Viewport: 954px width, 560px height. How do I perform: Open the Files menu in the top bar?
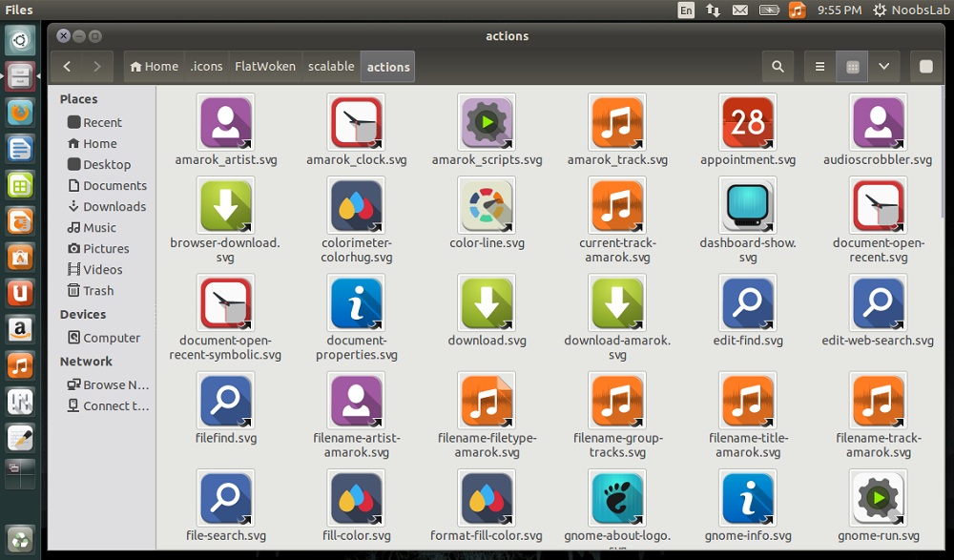(x=19, y=10)
